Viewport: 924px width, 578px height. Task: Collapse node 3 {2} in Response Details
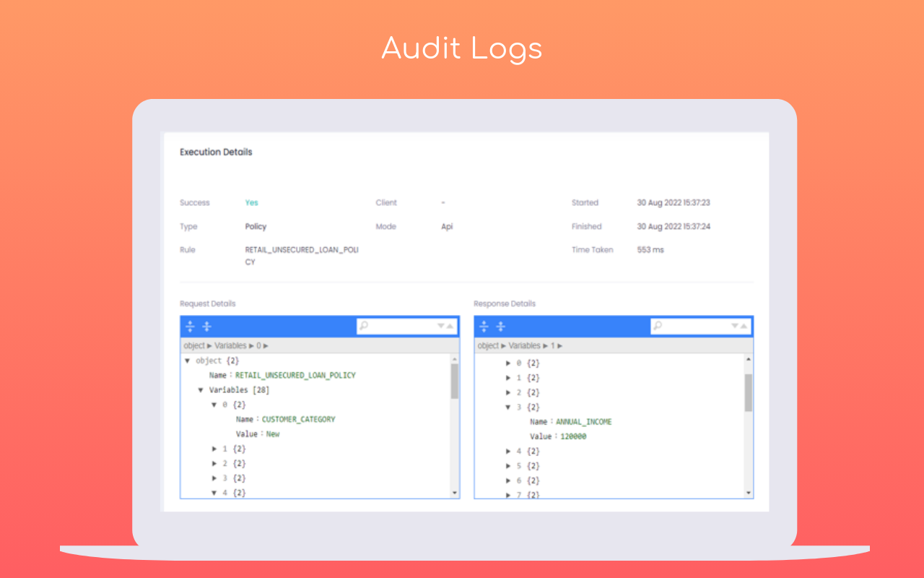point(508,407)
